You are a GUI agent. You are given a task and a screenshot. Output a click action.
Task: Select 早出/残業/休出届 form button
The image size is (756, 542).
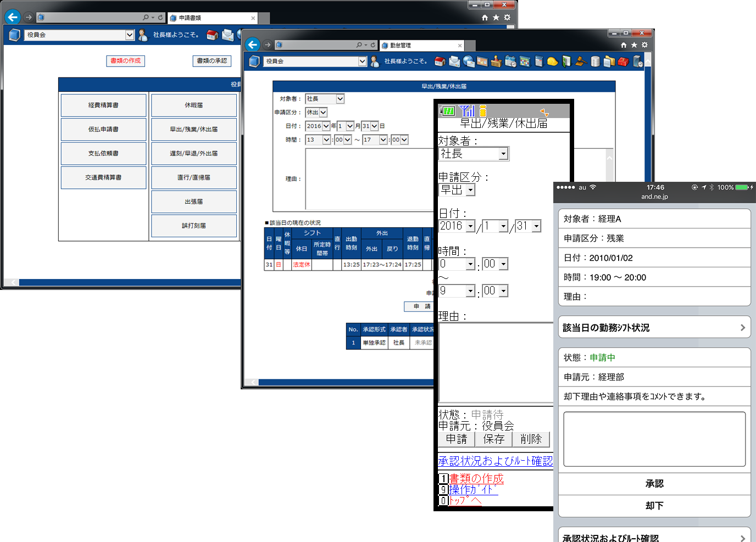[194, 129]
